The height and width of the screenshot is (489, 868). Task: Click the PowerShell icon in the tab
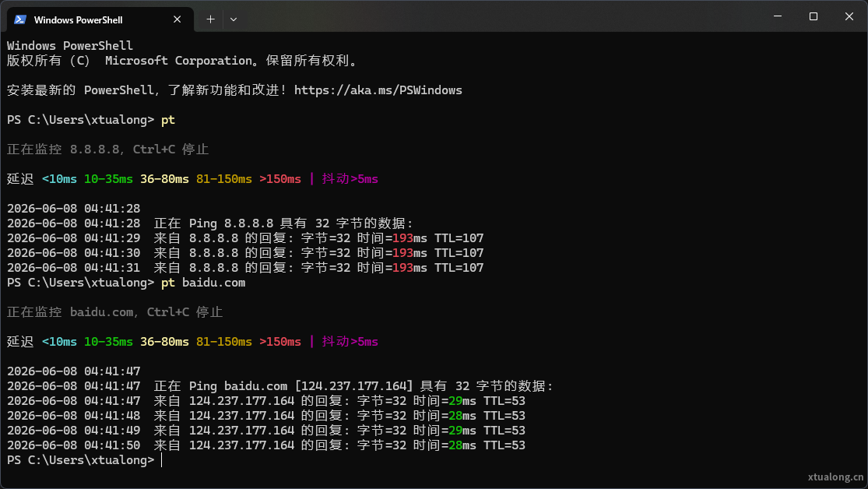20,19
